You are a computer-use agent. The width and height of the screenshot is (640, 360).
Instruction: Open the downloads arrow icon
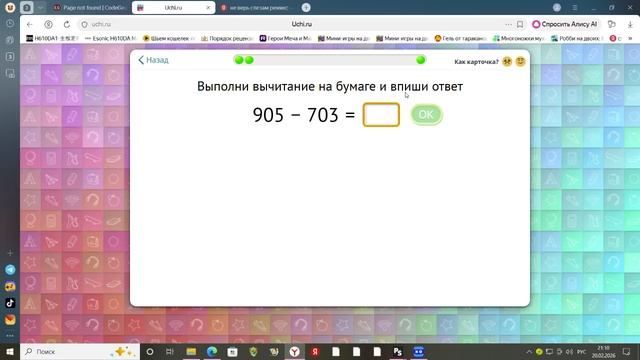point(630,24)
